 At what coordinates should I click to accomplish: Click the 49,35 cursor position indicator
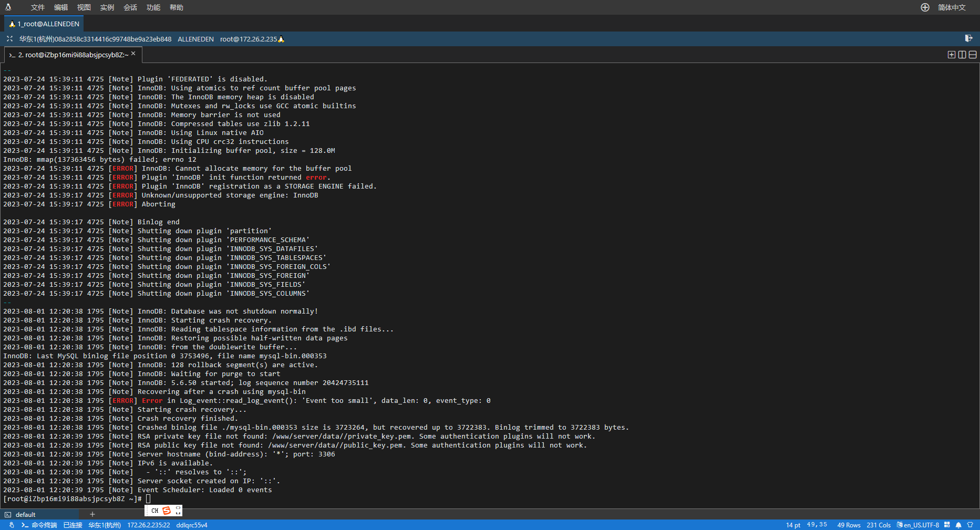tap(817, 525)
